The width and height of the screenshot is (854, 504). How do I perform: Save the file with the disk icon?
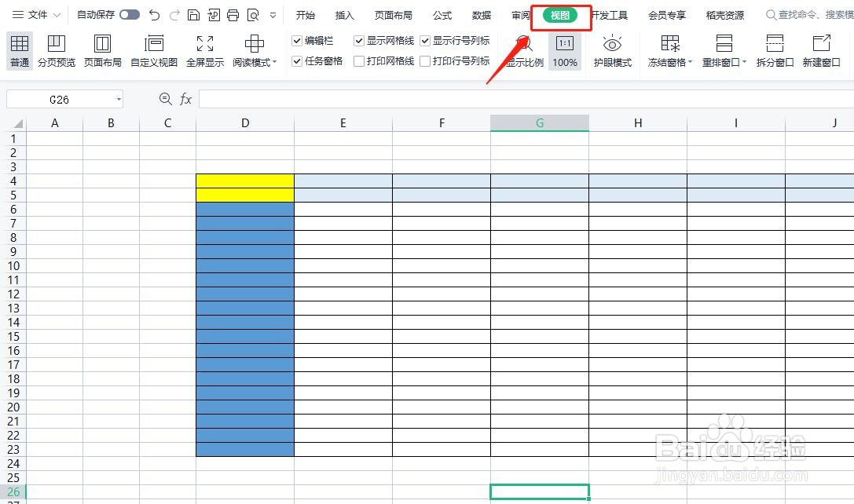(194, 15)
